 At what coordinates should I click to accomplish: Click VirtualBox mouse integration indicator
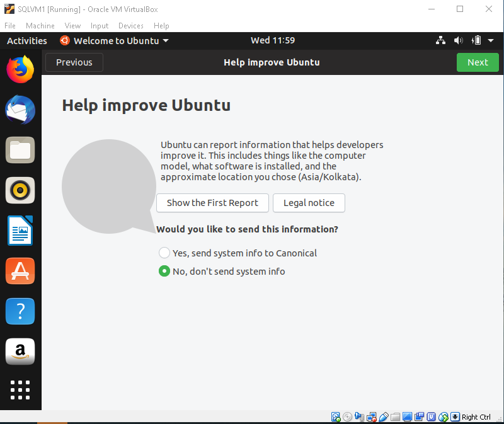[x=444, y=417]
